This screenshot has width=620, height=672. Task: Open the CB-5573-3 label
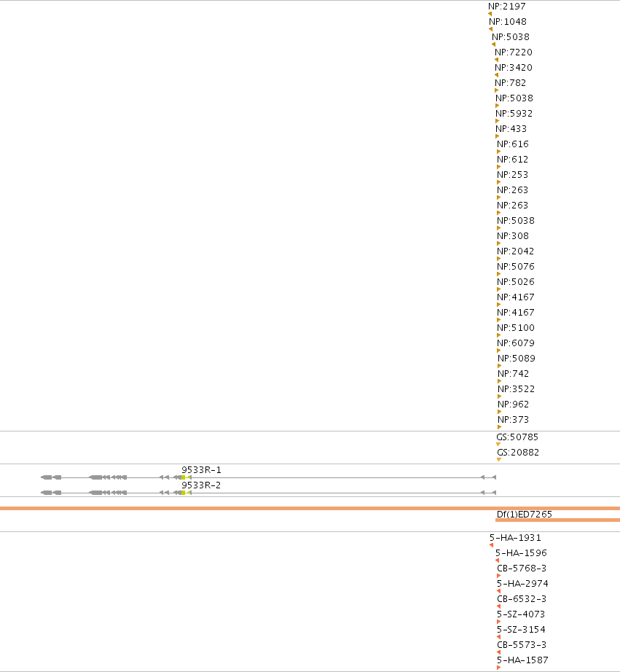click(x=522, y=645)
